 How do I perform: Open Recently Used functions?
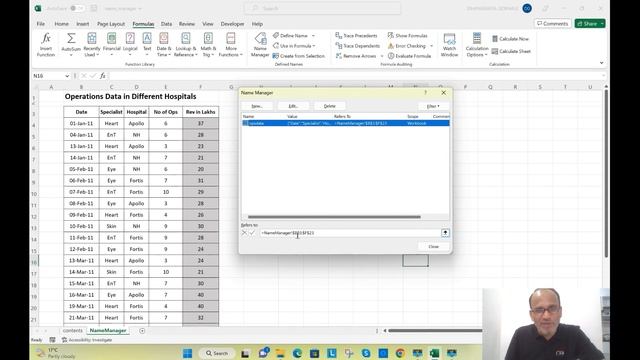pyautogui.click(x=92, y=45)
